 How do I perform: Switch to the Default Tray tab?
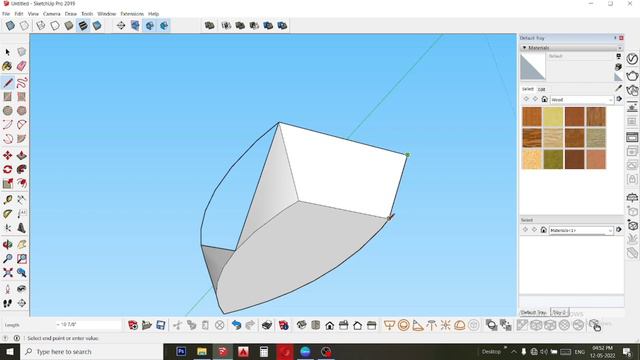[534, 313]
